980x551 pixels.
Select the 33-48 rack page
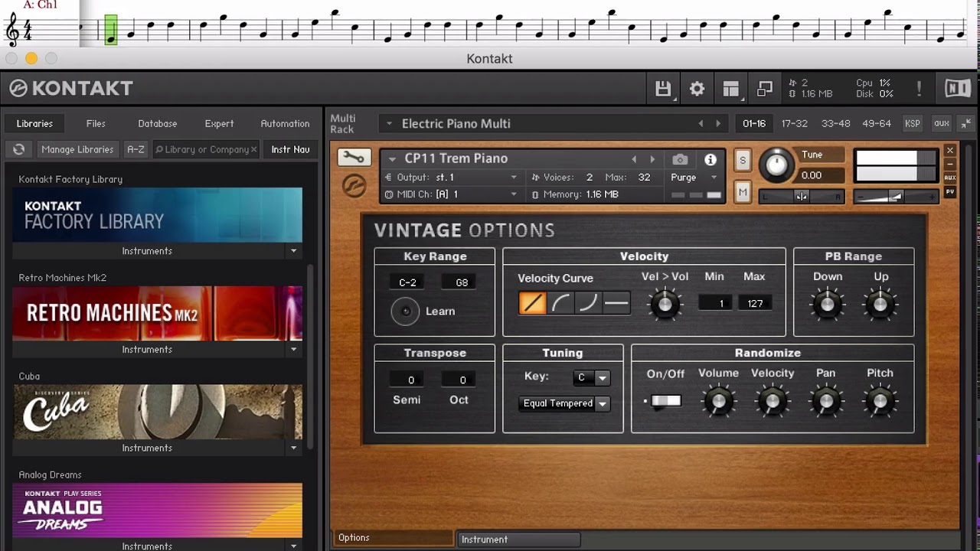tap(836, 123)
